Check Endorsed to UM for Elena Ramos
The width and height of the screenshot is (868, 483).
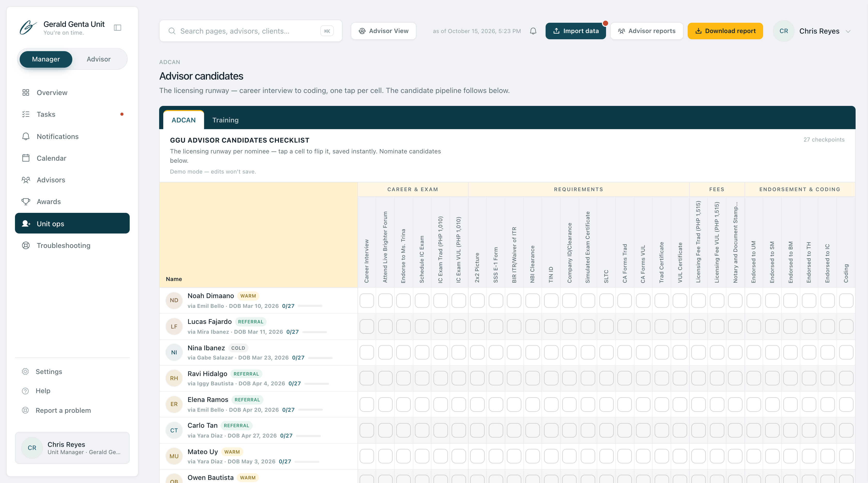tap(754, 404)
